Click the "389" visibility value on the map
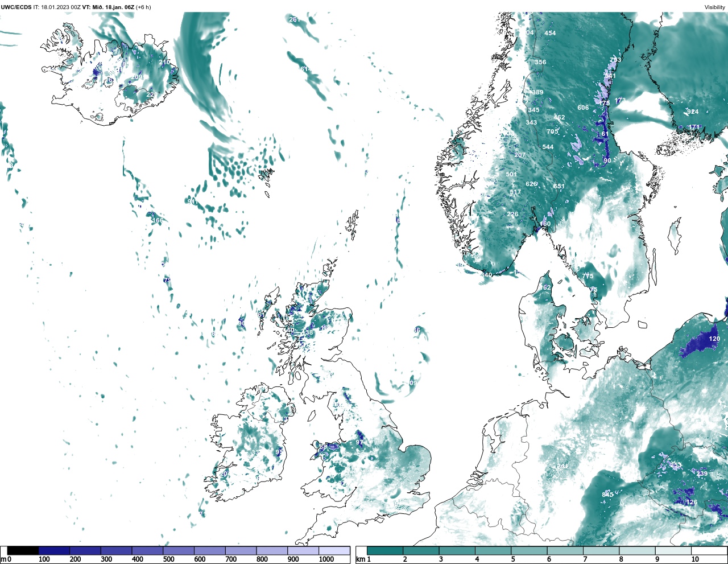The height and width of the screenshot is (564, 728). (x=537, y=92)
